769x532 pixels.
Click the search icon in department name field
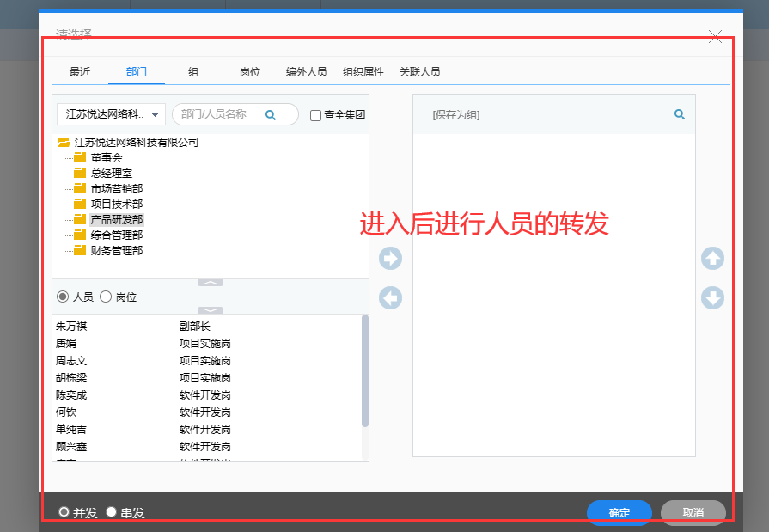pos(271,114)
